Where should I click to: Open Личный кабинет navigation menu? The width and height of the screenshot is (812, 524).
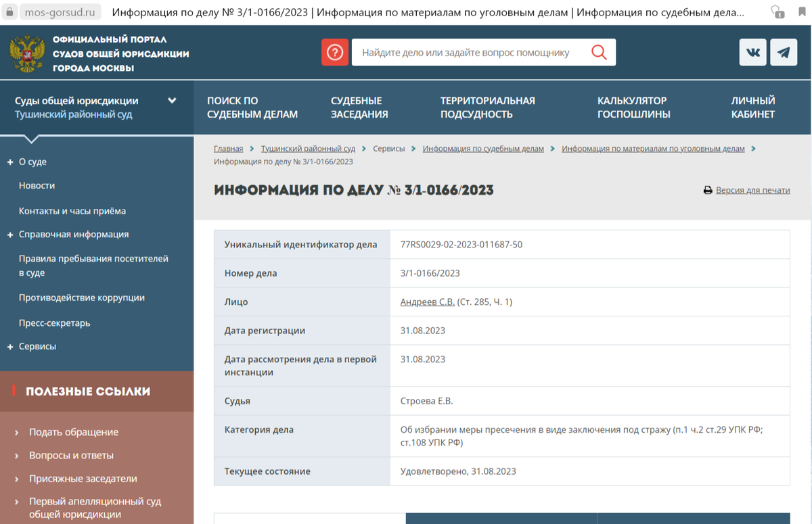[x=751, y=107]
